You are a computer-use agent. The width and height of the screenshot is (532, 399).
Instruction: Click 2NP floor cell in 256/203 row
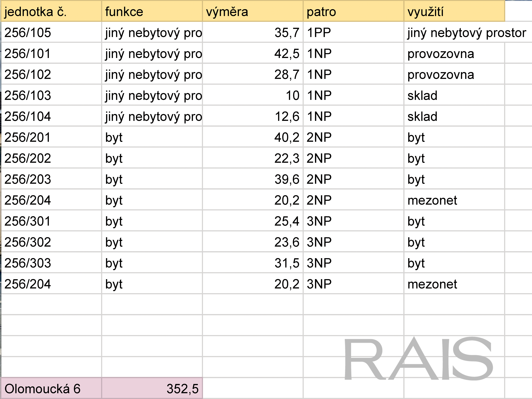[354, 179]
